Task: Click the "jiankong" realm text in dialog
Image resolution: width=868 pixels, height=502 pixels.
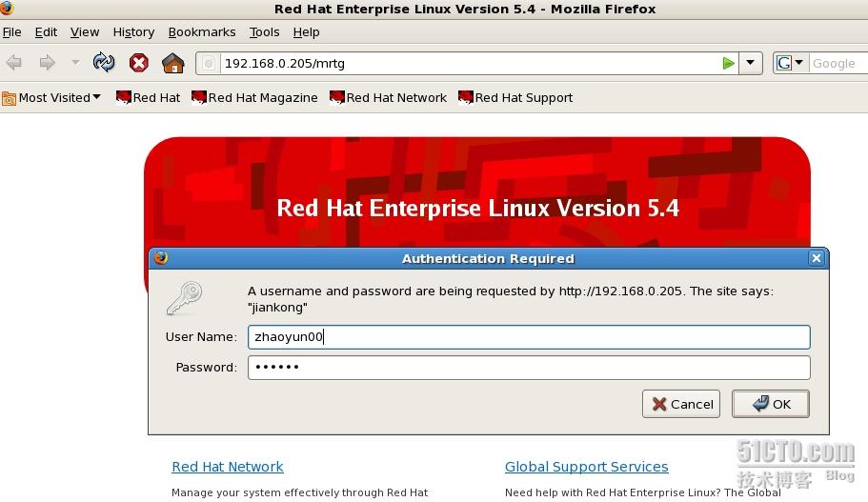Action: (x=277, y=307)
